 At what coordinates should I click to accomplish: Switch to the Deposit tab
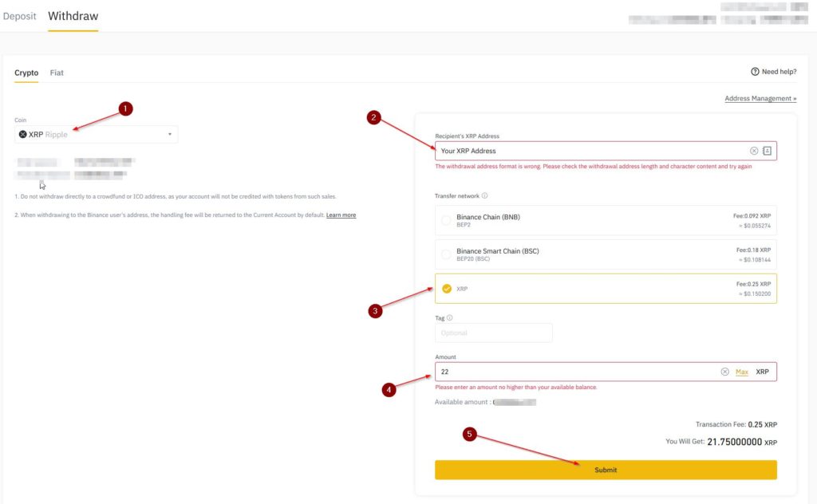point(20,16)
